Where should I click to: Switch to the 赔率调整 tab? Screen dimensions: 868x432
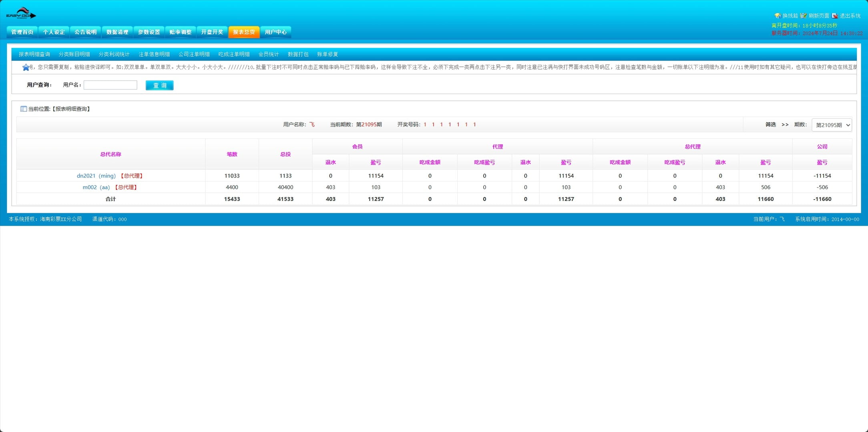click(180, 32)
